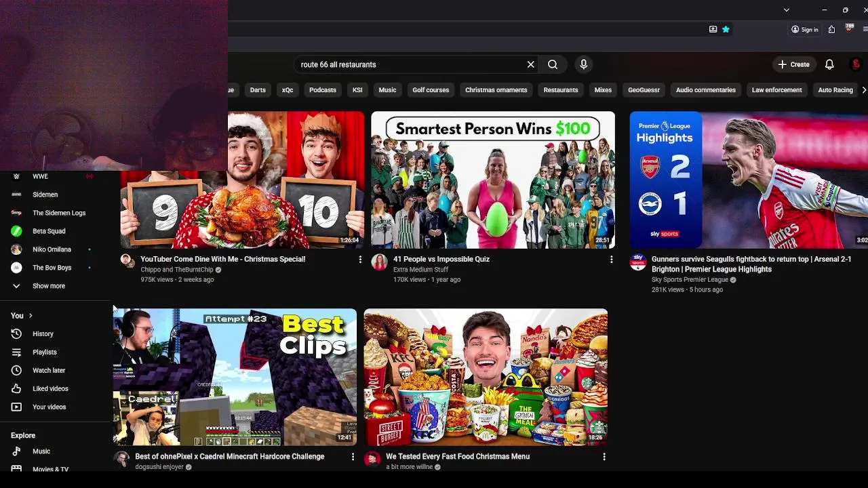Select the Law enforcement filter chip
Image resolution: width=868 pixels, height=488 pixels.
[776, 89]
